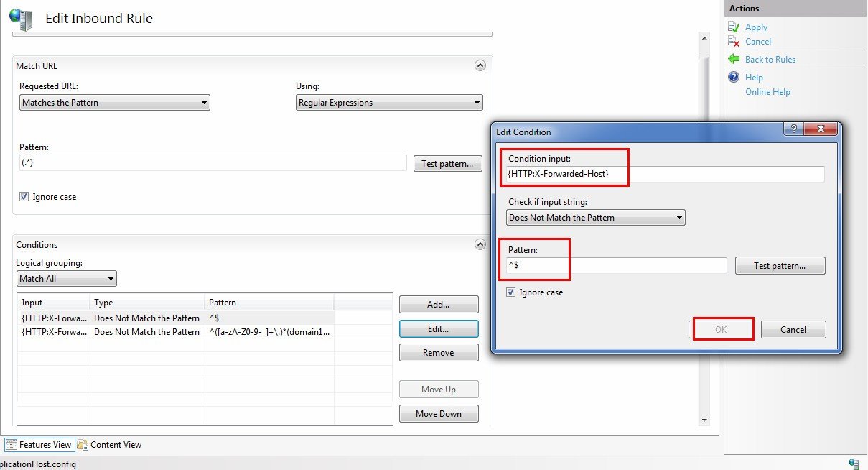Click the green Back to Rules arrow icon

(x=734, y=59)
